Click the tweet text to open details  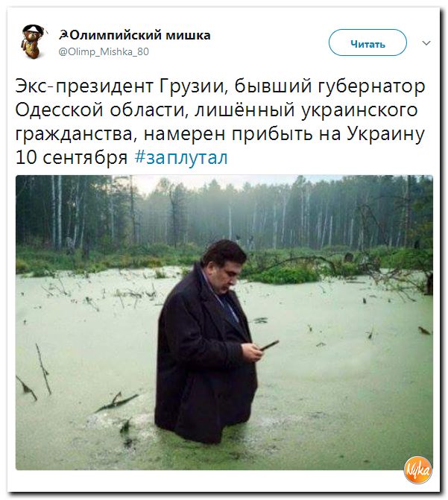pyautogui.click(x=220, y=121)
